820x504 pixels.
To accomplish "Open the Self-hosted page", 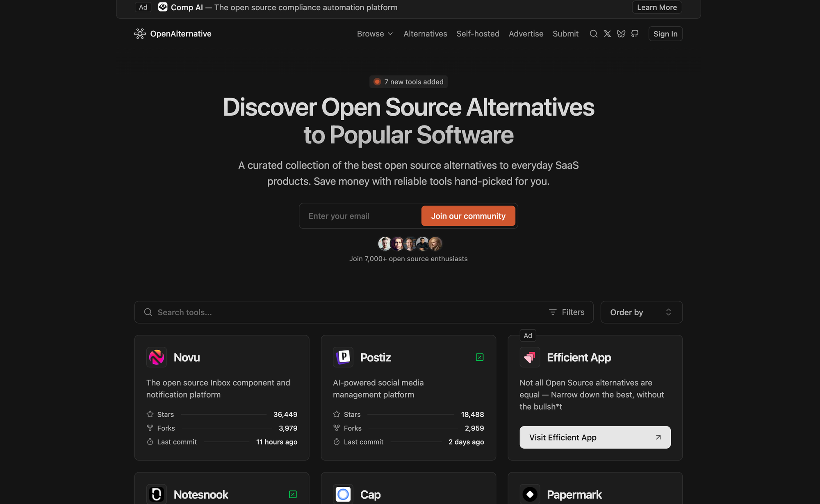I will pyautogui.click(x=478, y=34).
